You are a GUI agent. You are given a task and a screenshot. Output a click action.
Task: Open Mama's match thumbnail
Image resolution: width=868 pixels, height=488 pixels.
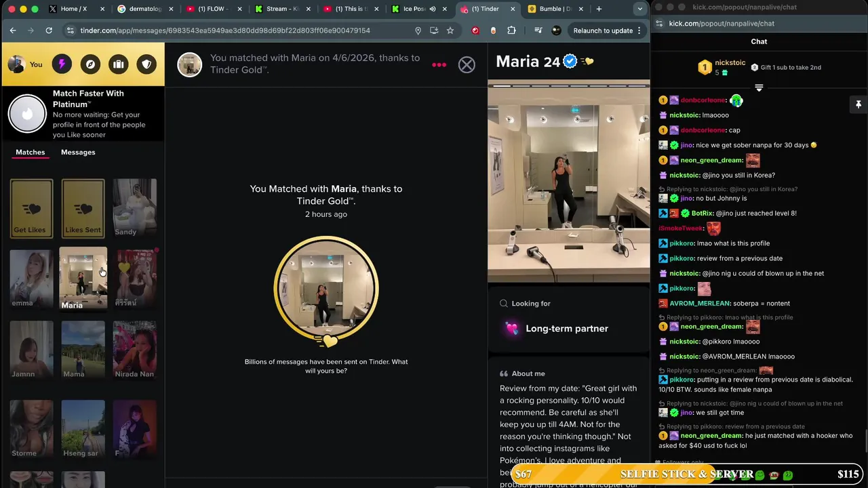tap(83, 350)
